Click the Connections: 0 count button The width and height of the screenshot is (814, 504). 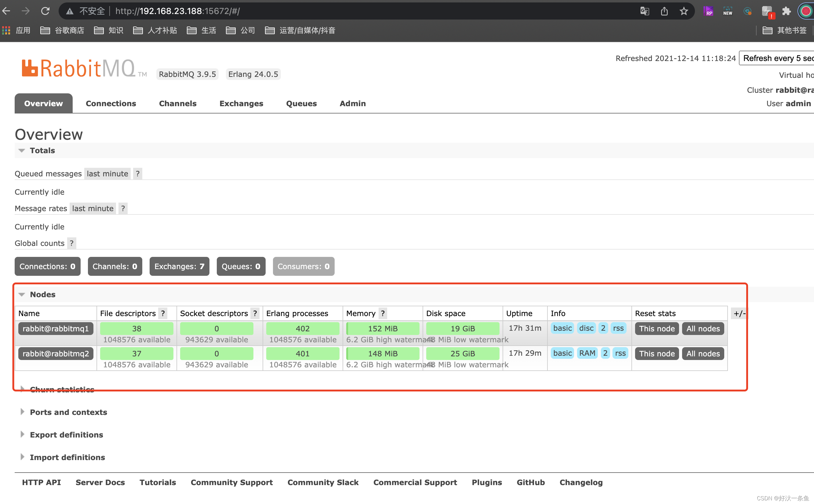[x=47, y=266]
